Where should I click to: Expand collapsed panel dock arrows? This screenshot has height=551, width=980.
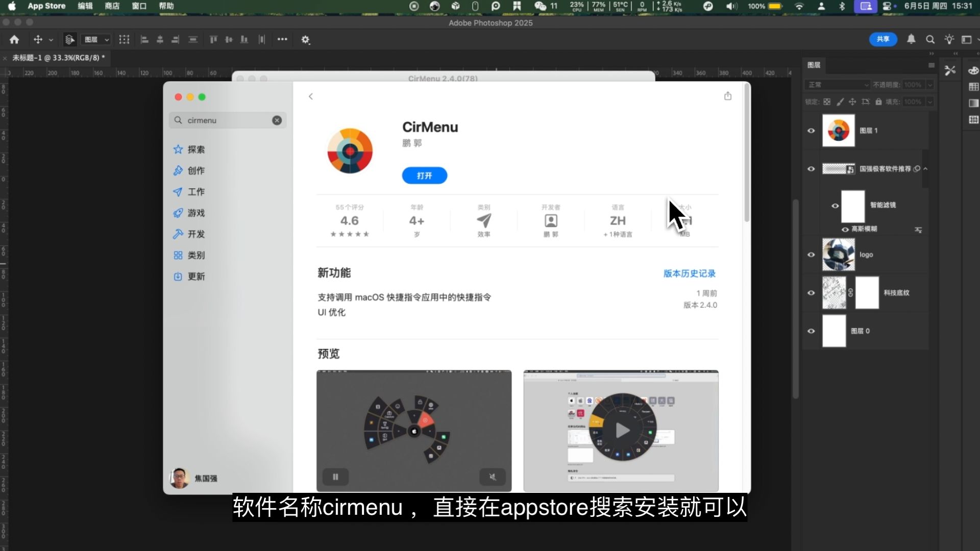pos(955,54)
